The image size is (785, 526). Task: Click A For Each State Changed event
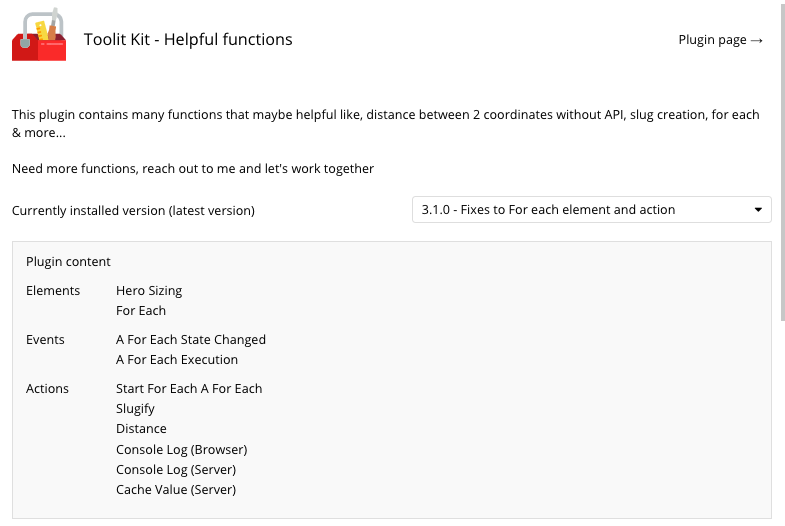click(191, 340)
